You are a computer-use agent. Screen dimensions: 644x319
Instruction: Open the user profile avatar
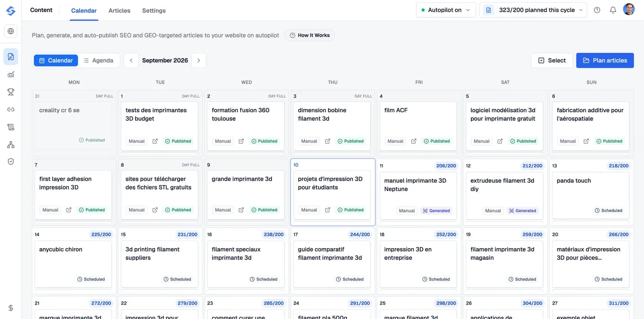click(x=629, y=9)
